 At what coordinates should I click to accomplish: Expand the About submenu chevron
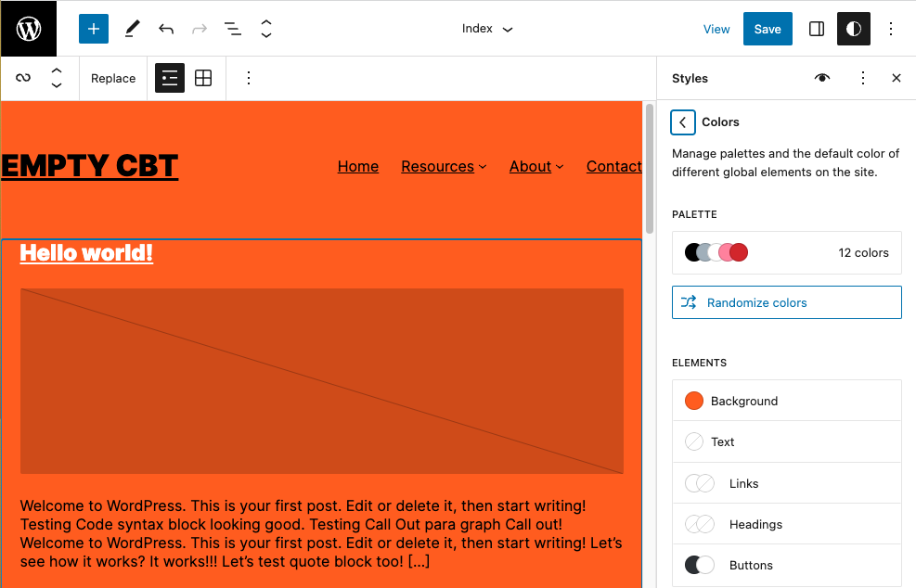coord(560,167)
